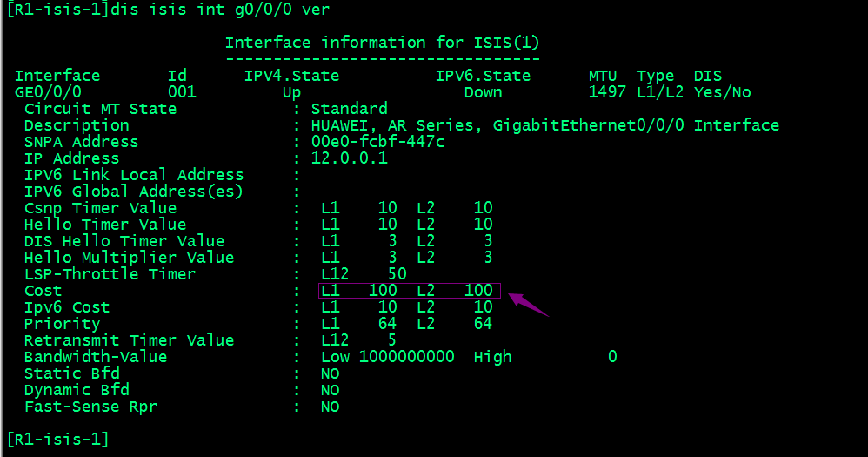Click the MTU value '1497'
This screenshot has width=868, height=457.
pos(607,92)
